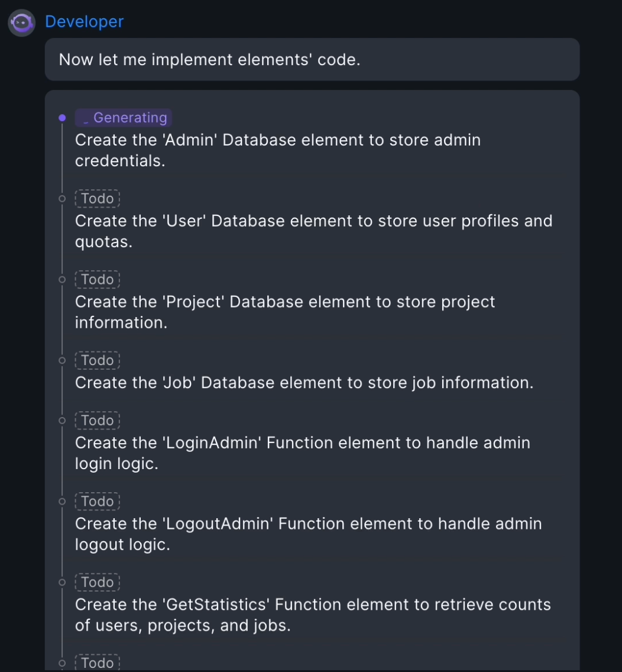Click the timeline circle beside the 'Project' Database task

point(62,279)
